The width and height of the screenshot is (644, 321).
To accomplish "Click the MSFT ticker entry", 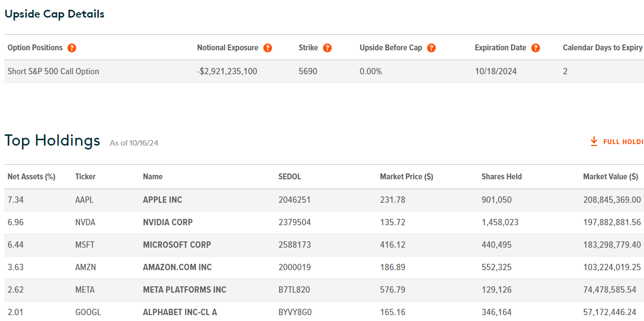I will (85, 245).
